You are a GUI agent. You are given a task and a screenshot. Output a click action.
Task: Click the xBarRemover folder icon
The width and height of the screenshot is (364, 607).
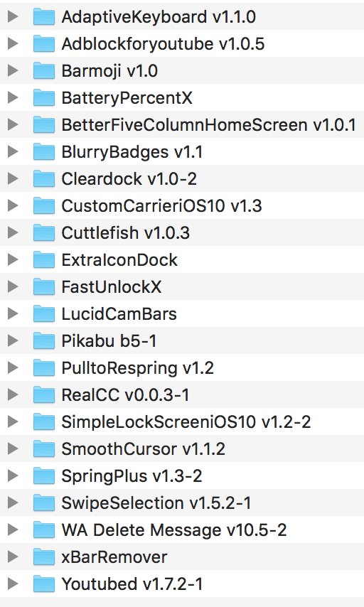pyautogui.click(x=44, y=557)
